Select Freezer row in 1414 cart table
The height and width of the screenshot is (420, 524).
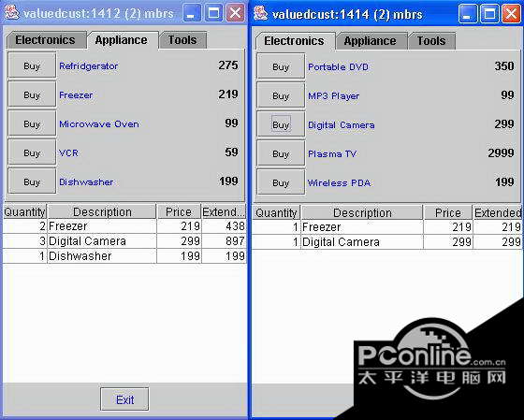[387, 227]
